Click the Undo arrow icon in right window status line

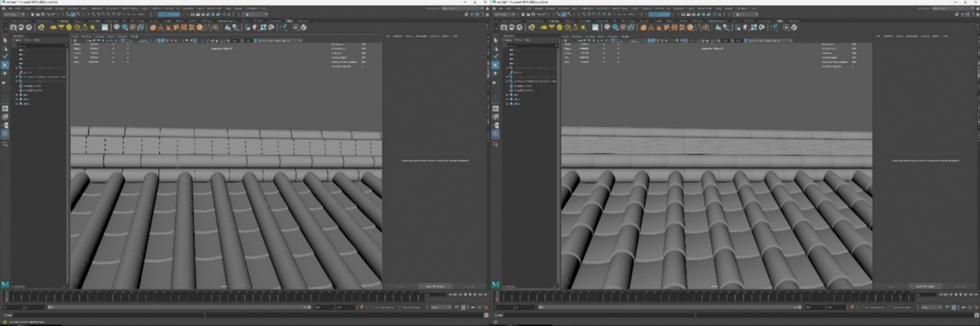click(x=537, y=14)
